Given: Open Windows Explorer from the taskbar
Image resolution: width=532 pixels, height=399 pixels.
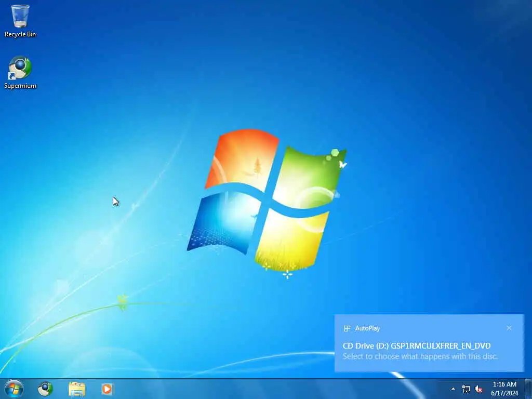Looking at the screenshot, I should coord(77,389).
